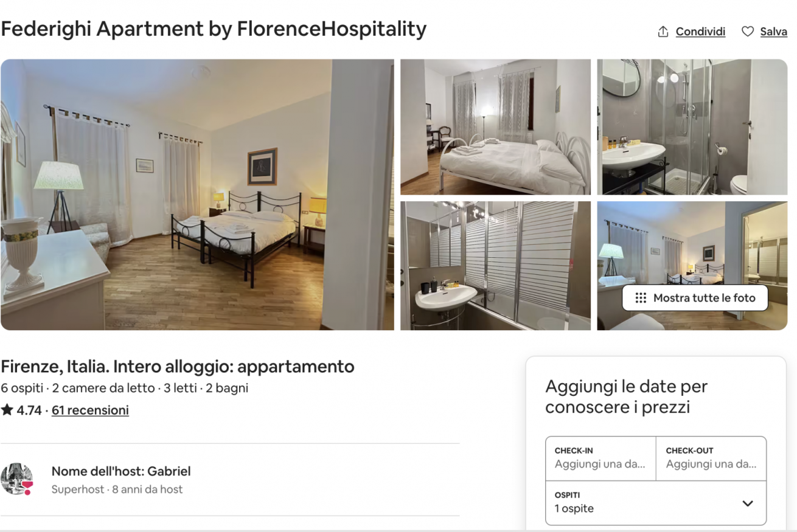Open the glass shower bathroom photo
The height and width of the screenshot is (532, 797).
(692, 127)
